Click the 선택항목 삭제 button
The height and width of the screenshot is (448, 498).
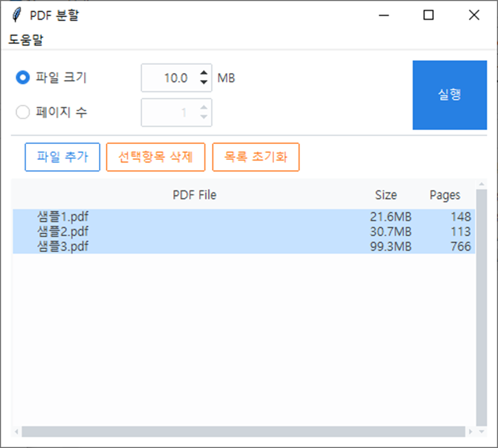[x=155, y=157]
